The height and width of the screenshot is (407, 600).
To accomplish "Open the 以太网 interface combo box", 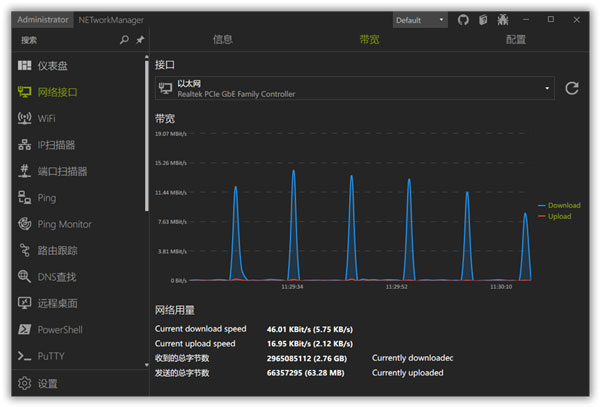I will [355, 89].
